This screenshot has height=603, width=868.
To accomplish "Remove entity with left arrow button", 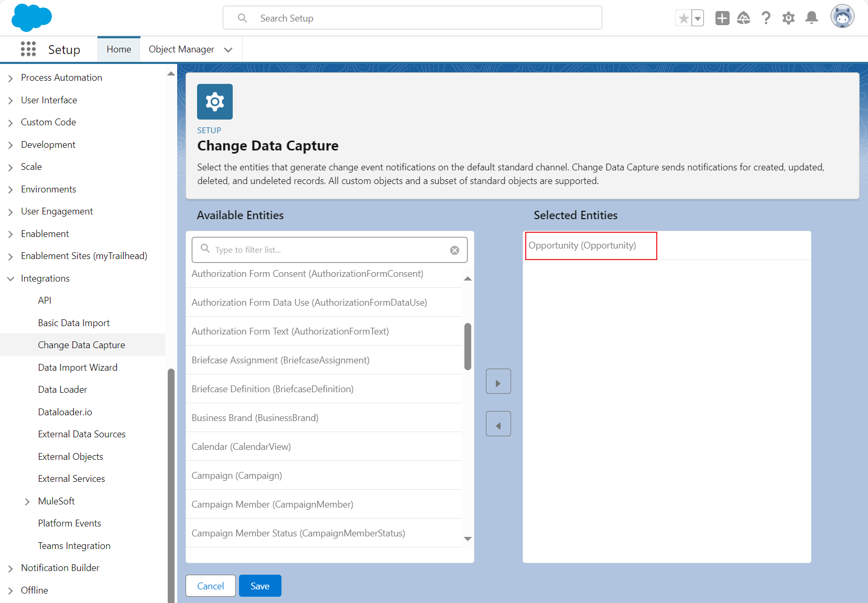I will click(x=498, y=424).
